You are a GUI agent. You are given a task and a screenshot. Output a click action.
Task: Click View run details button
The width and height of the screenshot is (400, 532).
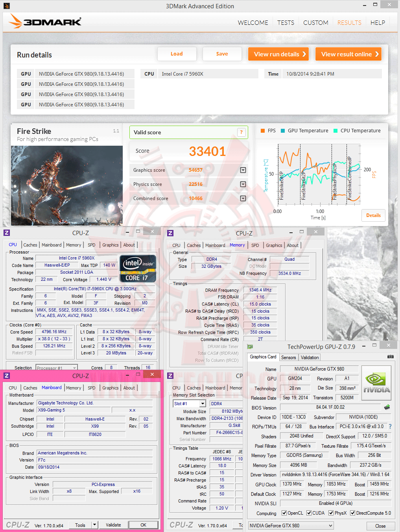(278, 54)
